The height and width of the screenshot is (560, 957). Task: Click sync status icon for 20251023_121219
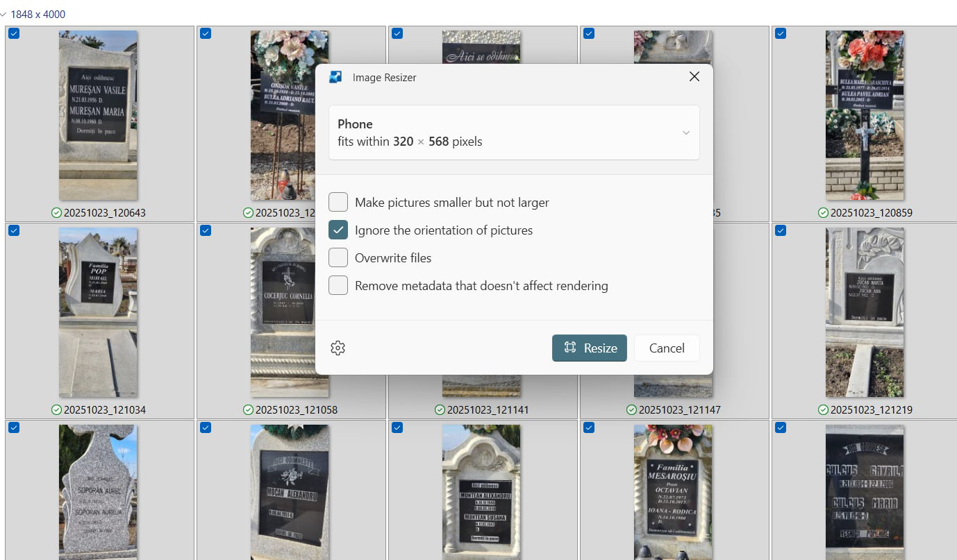tap(823, 410)
